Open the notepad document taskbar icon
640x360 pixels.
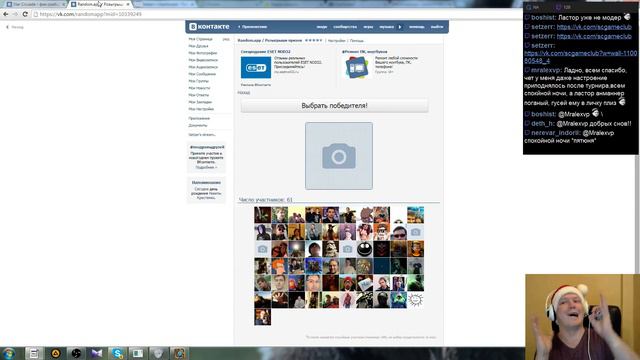point(34,353)
